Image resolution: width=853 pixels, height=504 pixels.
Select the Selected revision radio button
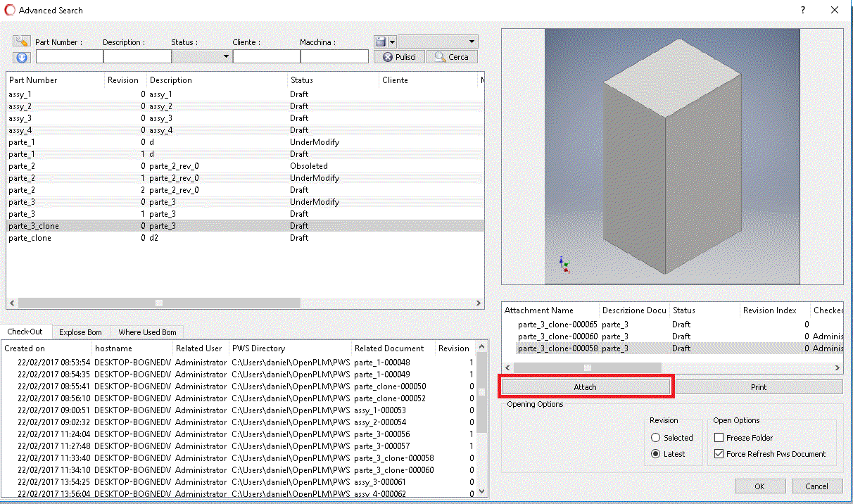tap(655, 437)
